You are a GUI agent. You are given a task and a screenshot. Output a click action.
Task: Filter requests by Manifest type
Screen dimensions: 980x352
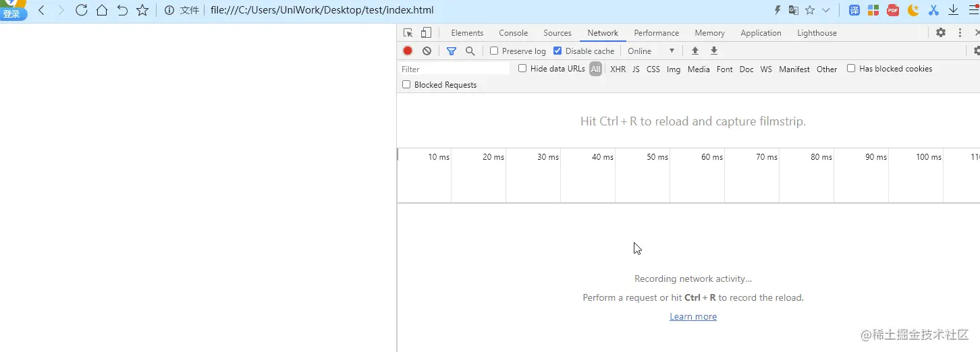(794, 69)
